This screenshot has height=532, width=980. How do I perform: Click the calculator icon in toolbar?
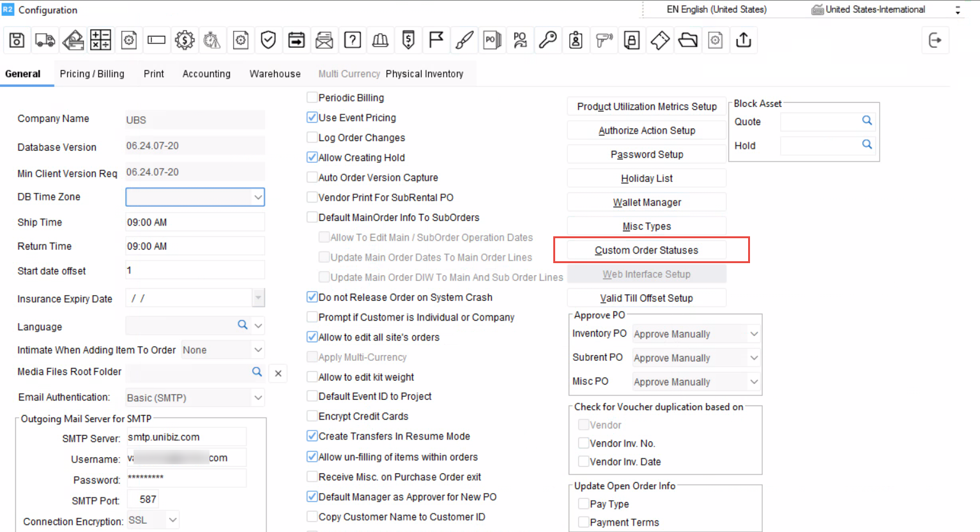[x=100, y=41]
